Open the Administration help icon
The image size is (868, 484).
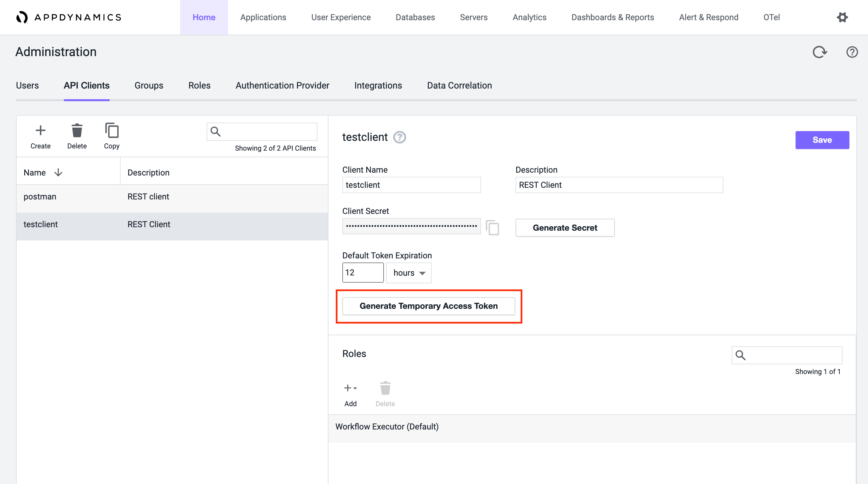pos(852,52)
